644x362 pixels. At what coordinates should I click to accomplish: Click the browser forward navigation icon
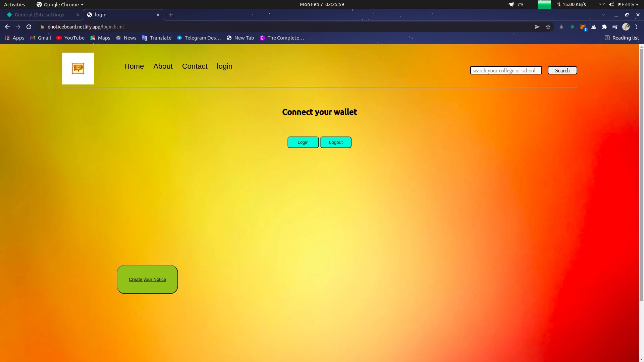(x=18, y=26)
